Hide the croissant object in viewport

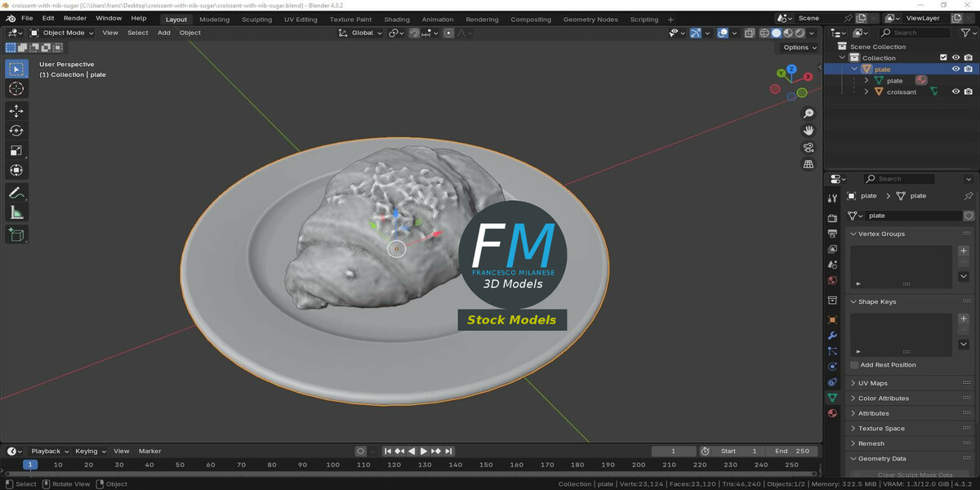[x=955, y=92]
